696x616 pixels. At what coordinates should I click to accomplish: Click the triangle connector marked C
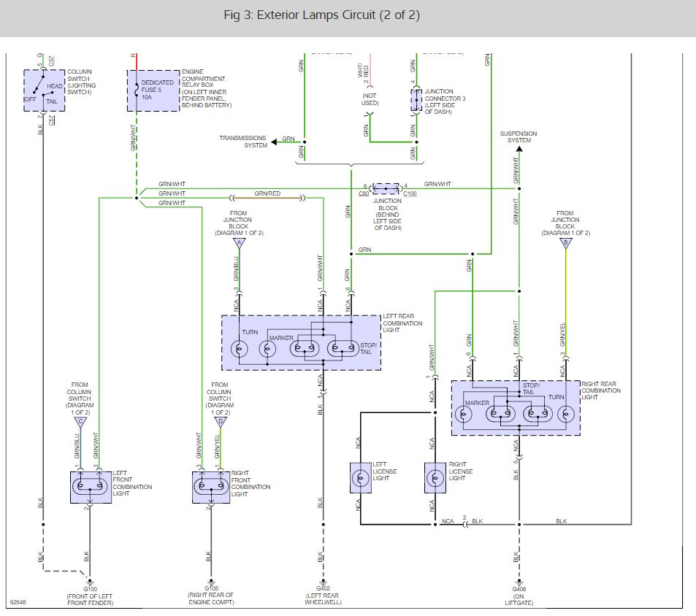pyautogui.click(x=80, y=423)
